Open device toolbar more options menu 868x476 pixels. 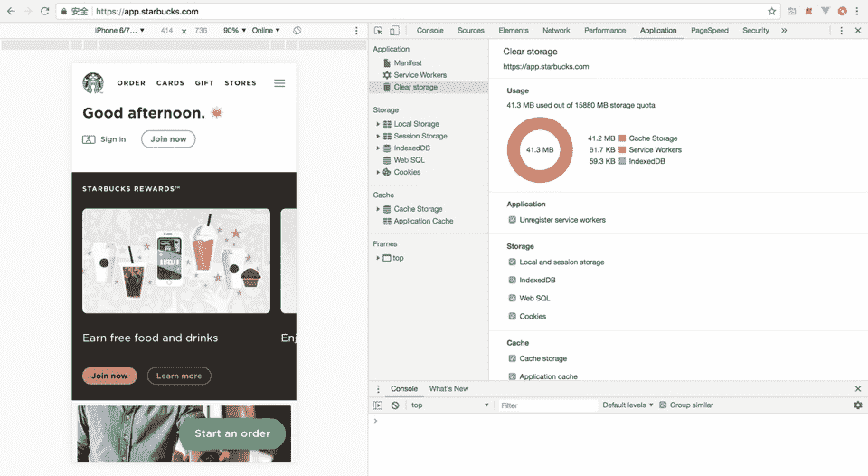click(x=356, y=31)
